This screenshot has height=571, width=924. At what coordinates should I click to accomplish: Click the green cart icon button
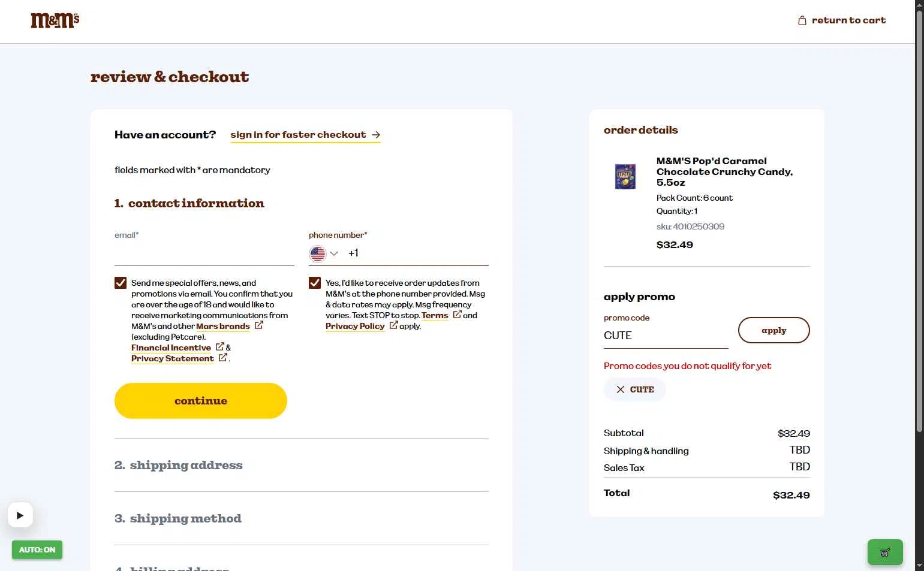[885, 552]
